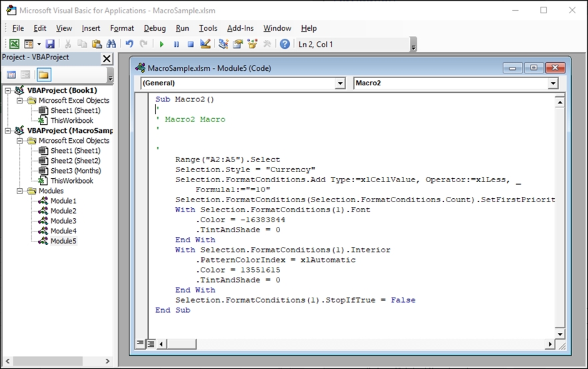Run the macro with the play icon

point(161,44)
